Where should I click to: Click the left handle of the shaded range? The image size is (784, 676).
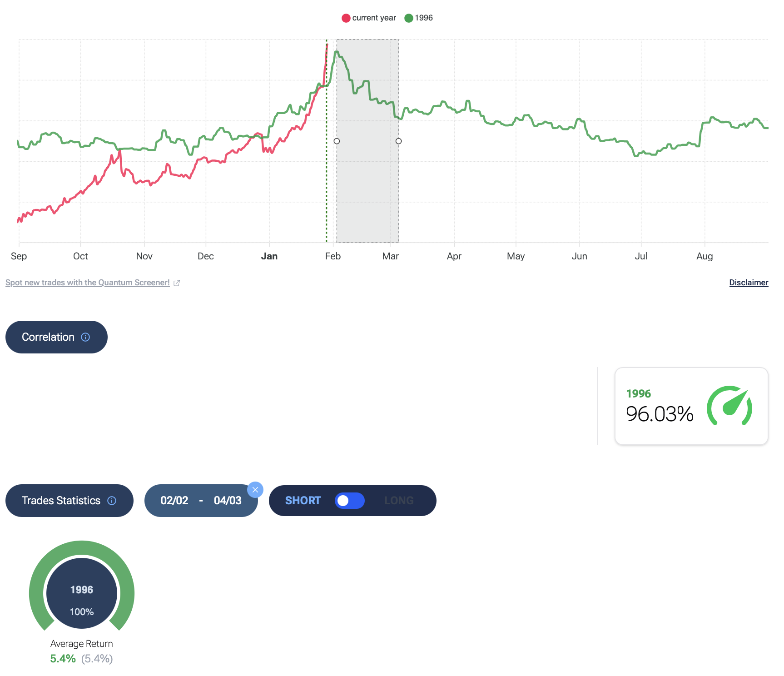click(x=337, y=141)
